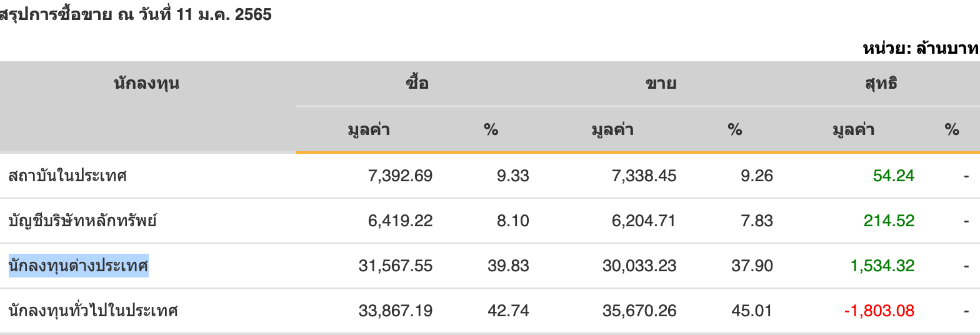Click the สถาบันในประเทศ row label
This screenshot has height=335, width=980.
(67, 176)
